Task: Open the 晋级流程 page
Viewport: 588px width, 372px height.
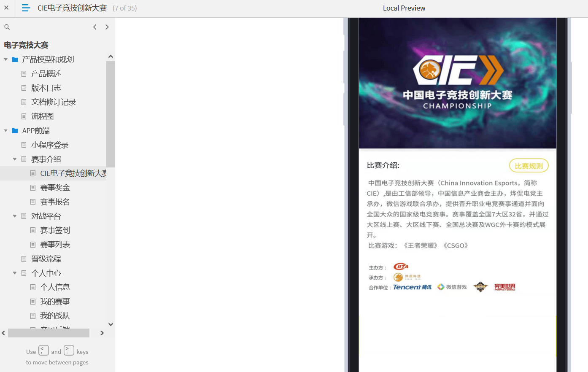Action: pos(46,259)
